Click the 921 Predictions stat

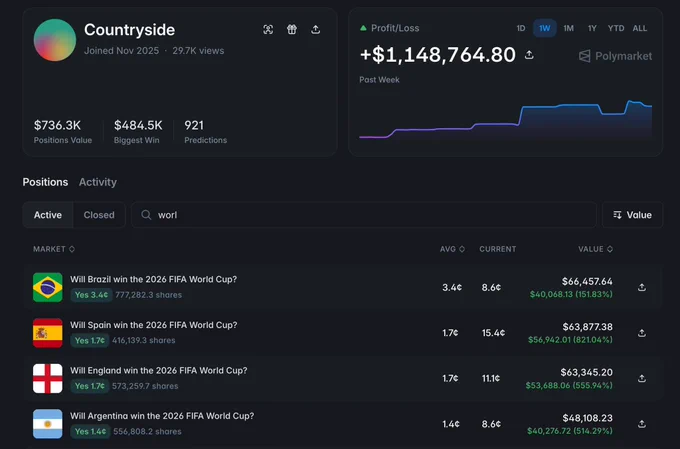[205, 131]
